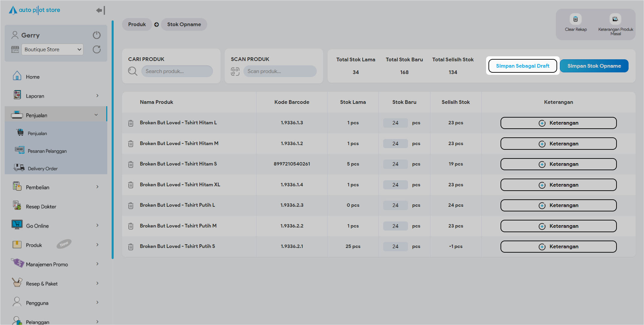Click the Cari Produk search field
Image resolution: width=644 pixels, height=325 pixels.
click(177, 71)
